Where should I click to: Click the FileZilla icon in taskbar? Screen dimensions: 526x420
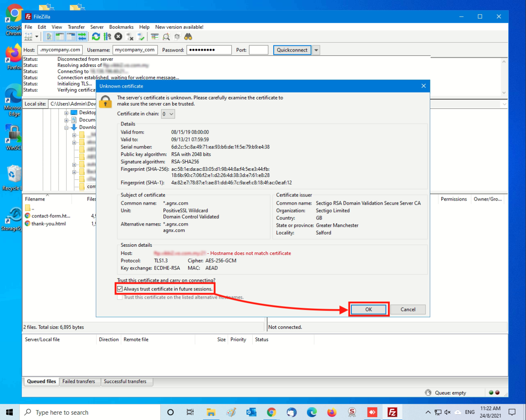pyautogui.click(x=392, y=412)
